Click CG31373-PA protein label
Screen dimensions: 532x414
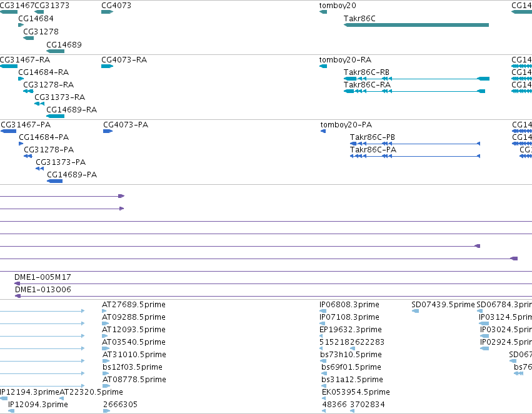click(61, 162)
